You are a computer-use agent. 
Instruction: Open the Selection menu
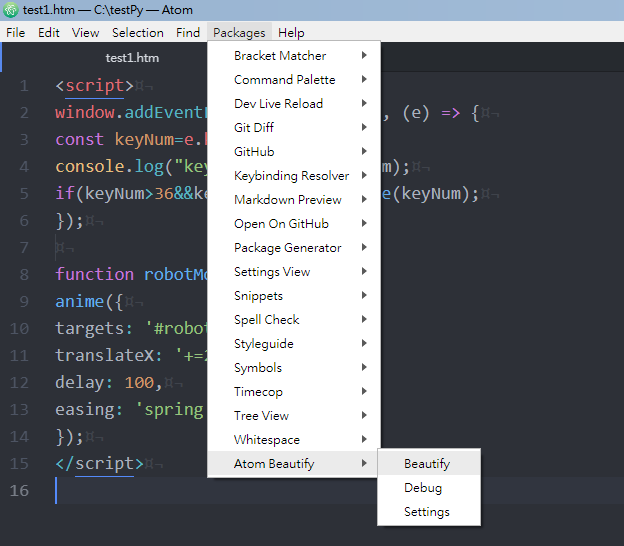coord(138,33)
